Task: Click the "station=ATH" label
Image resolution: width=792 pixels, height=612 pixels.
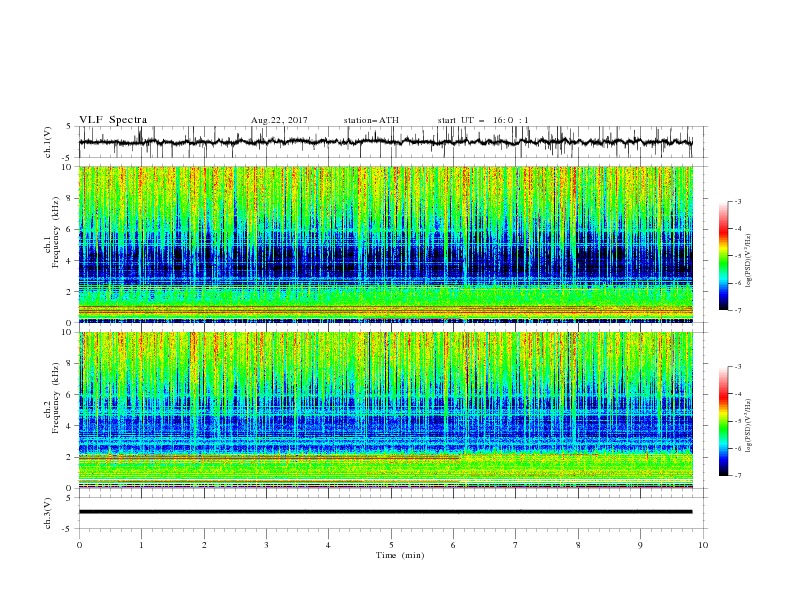Action: tap(371, 120)
